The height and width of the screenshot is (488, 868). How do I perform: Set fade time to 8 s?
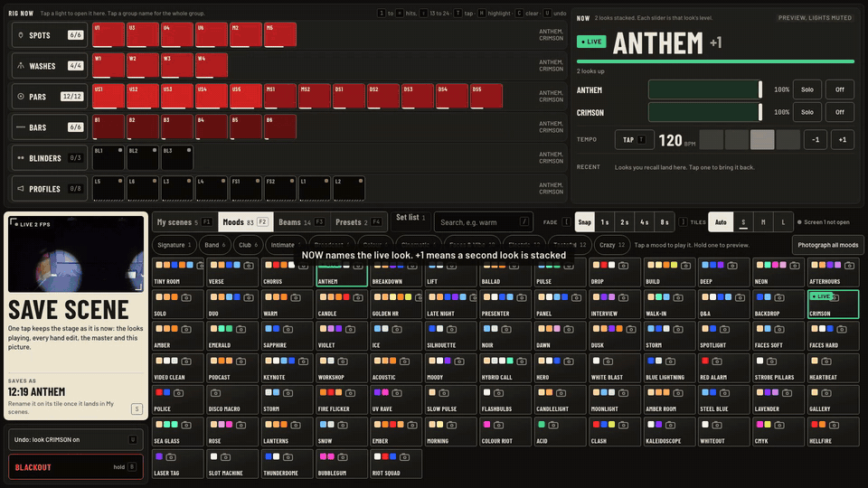pos(665,222)
